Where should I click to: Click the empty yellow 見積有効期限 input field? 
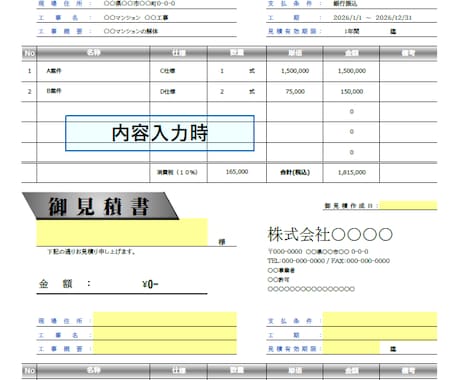click(x=351, y=347)
